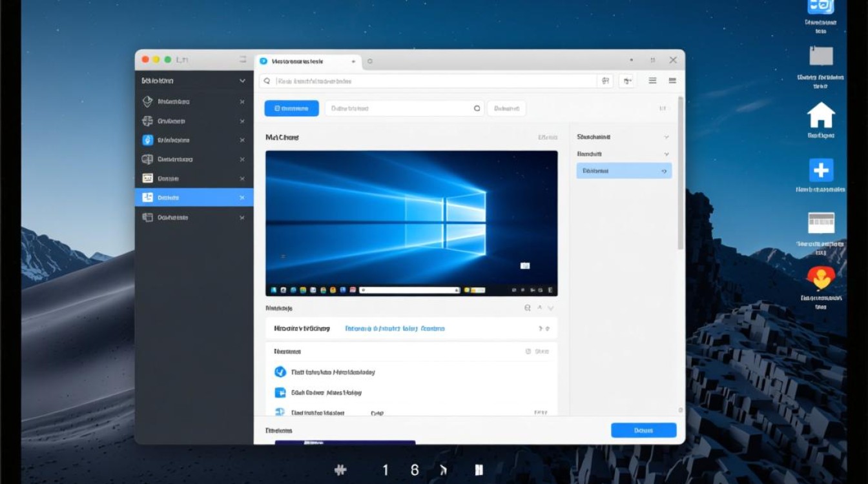Click the blue link text below the preview
Screen dimensions: 868x484
pyautogui.click(x=395, y=328)
